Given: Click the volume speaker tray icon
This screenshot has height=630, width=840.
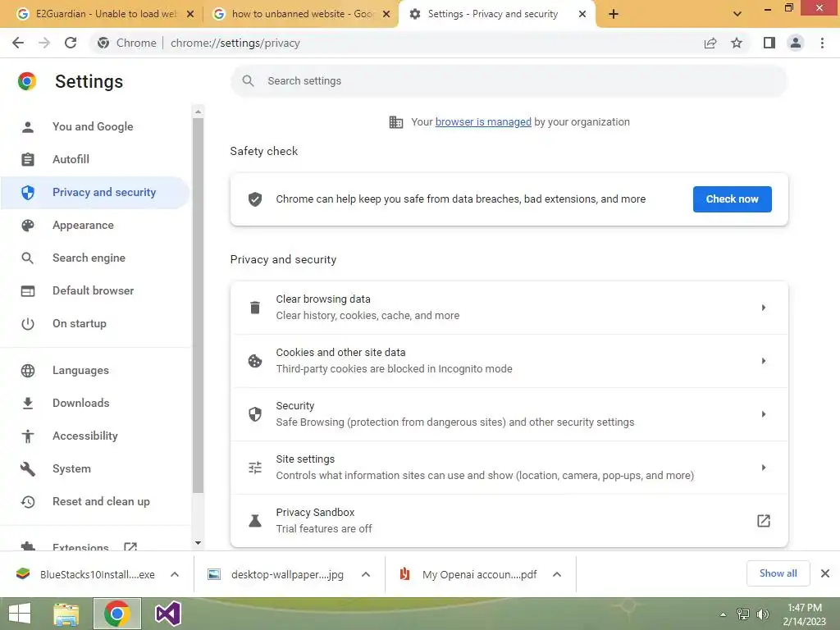Looking at the screenshot, I should click(x=763, y=614).
